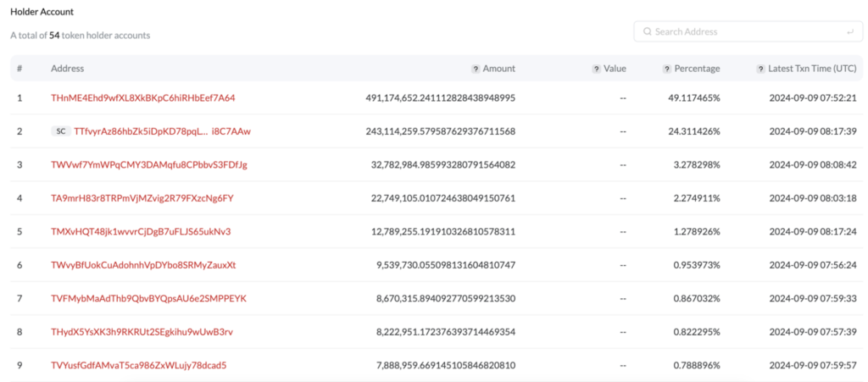868x382 pixels.
Task: Click percentage 3.278298%
Action: point(697,164)
